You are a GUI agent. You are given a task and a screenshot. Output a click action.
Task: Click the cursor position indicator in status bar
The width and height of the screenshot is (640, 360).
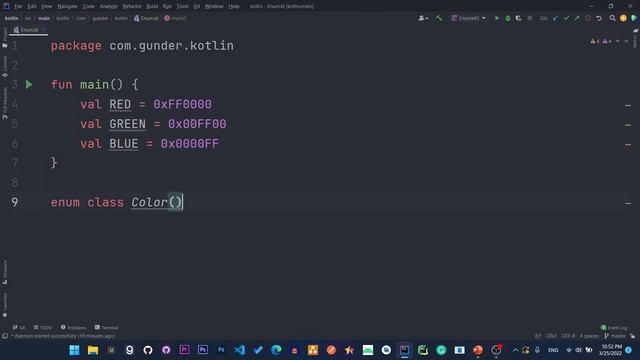click(x=538, y=336)
